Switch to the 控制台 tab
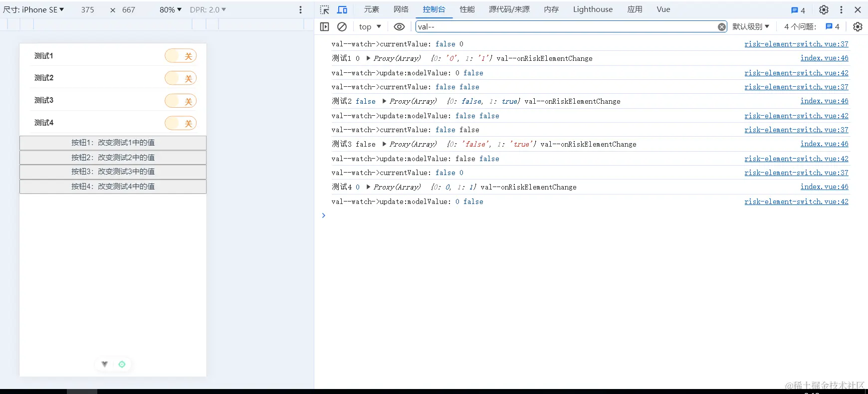 click(x=434, y=9)
